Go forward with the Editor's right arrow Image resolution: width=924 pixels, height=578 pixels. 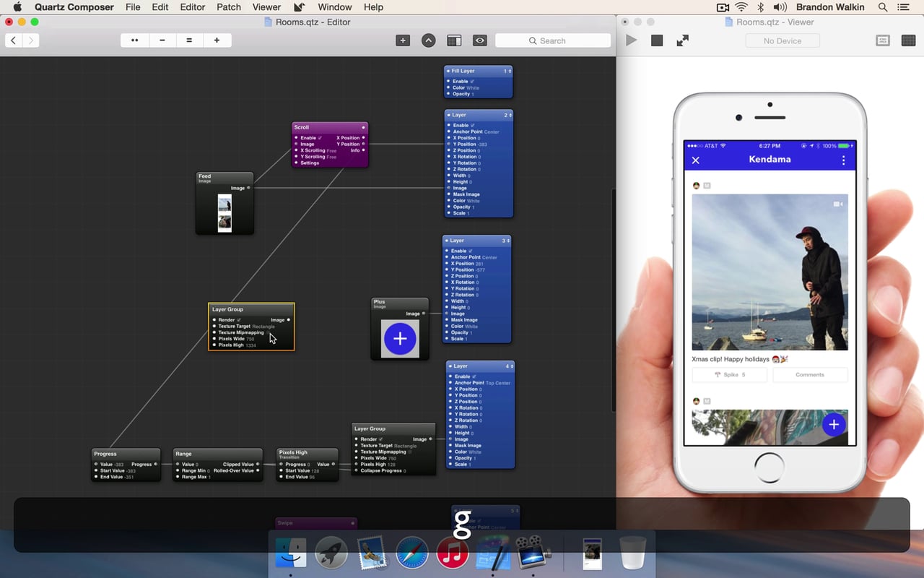point(30,40)
